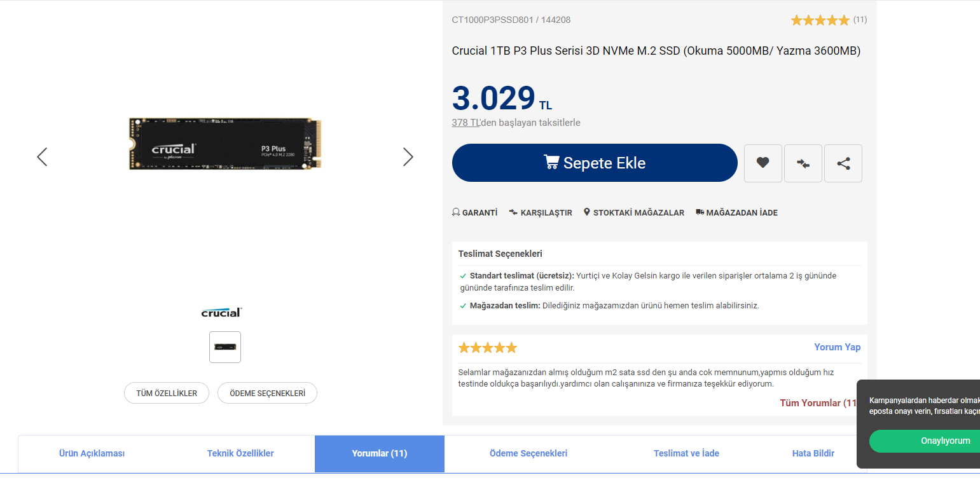
Task: Click the compare arrows icon button
Action: (x=803, y=163)
